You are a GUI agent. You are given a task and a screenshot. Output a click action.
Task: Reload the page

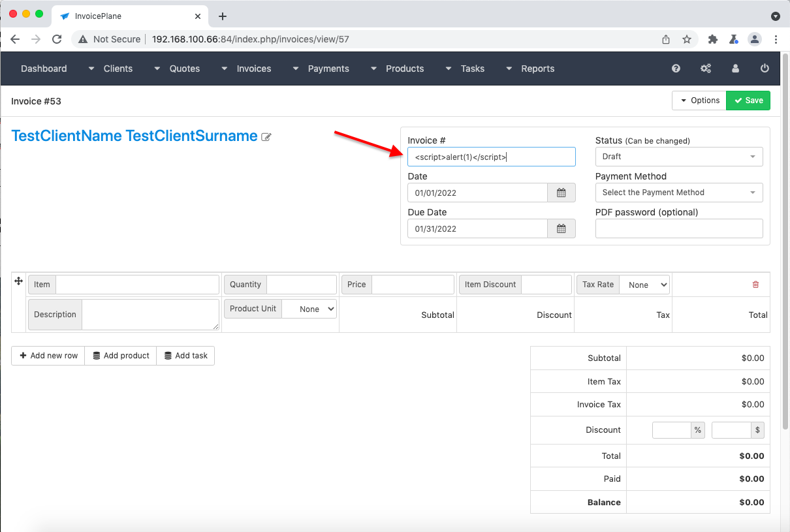57,39
